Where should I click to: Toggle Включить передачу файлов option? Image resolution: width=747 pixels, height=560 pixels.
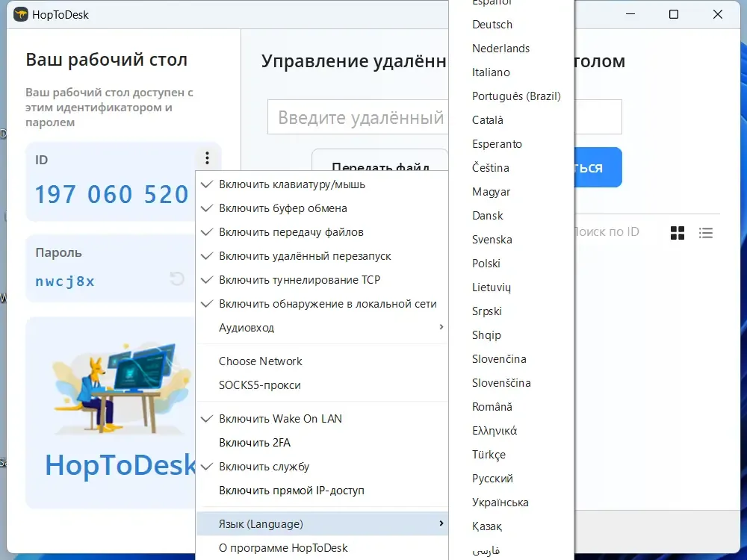(322, 232)
